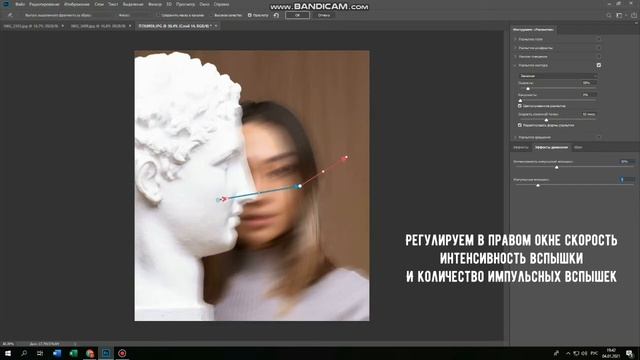640x360 pixels.
Task: Click the Speed percentage value field
Action: pos(588,83)
